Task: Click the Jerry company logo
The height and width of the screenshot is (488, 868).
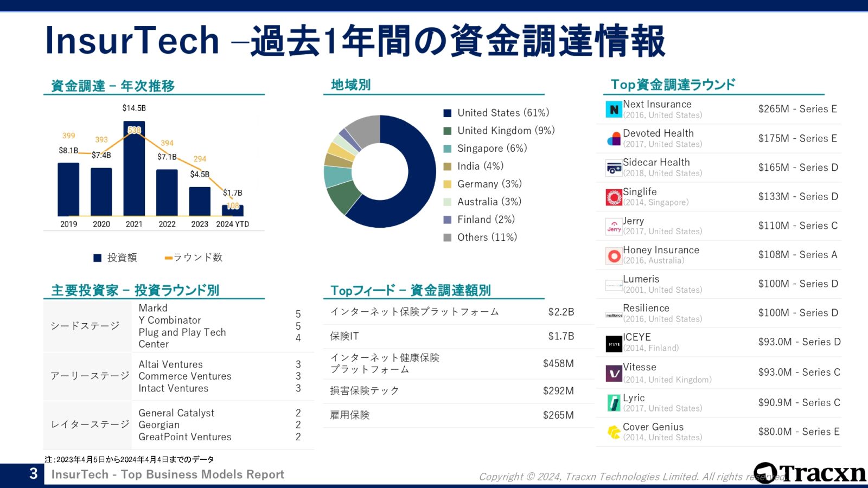Action: pyautogui.click(x=614, y=226)
